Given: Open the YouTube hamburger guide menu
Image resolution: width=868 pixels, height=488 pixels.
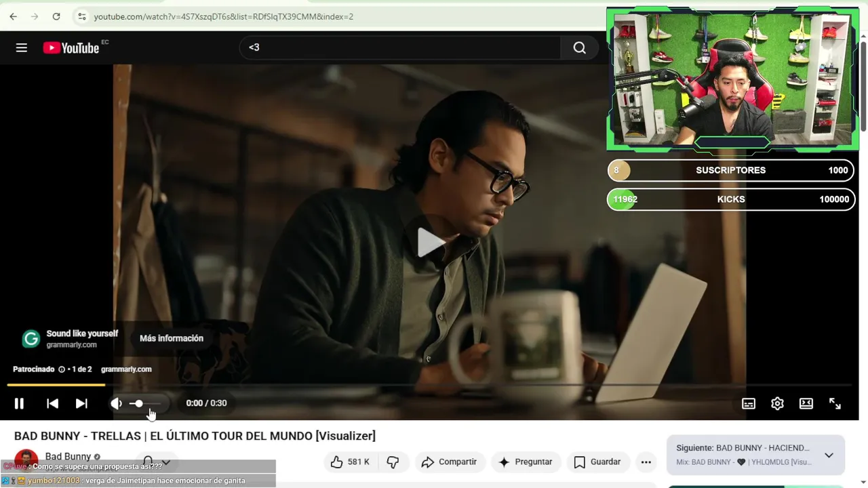Looking at the screenshot, I should tap(22, 47).
